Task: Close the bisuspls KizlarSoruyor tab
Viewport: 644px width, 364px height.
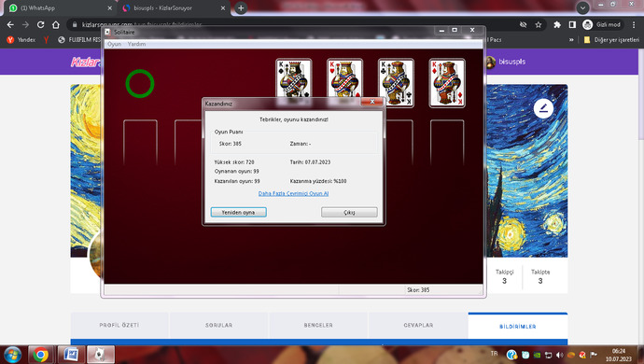Action: coord(223,7)
